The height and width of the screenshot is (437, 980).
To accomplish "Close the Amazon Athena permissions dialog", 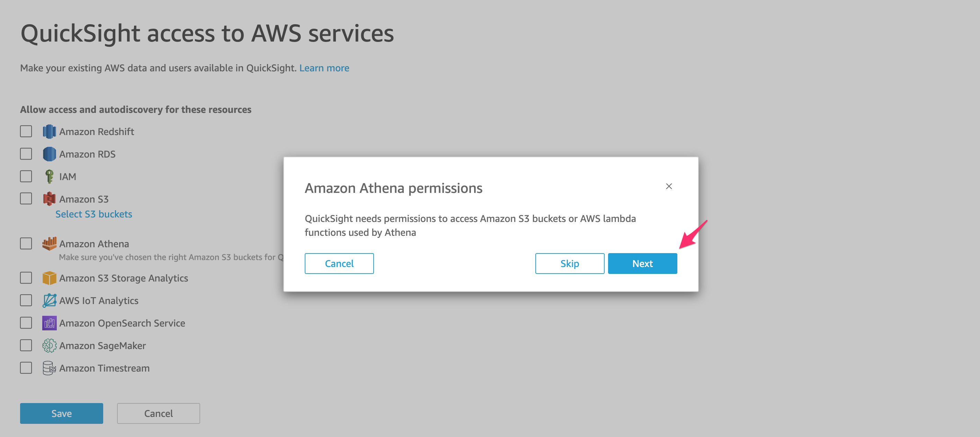I will tap(669, 186).
